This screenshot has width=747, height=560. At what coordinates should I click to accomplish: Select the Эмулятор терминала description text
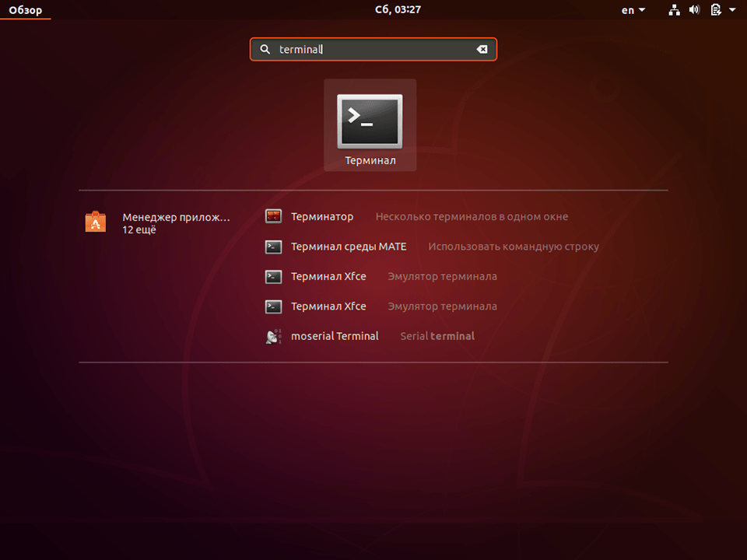(x=442, y=276)
